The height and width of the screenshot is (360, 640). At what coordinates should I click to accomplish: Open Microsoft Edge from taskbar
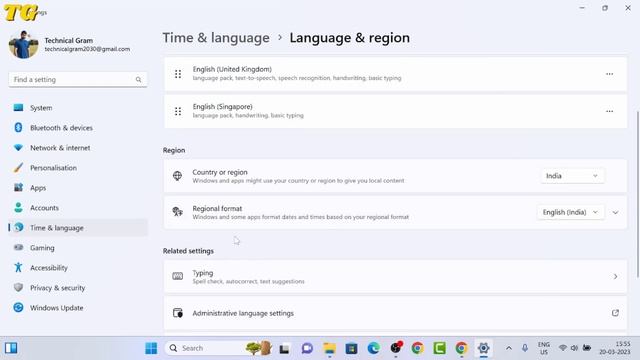[373, 349]
